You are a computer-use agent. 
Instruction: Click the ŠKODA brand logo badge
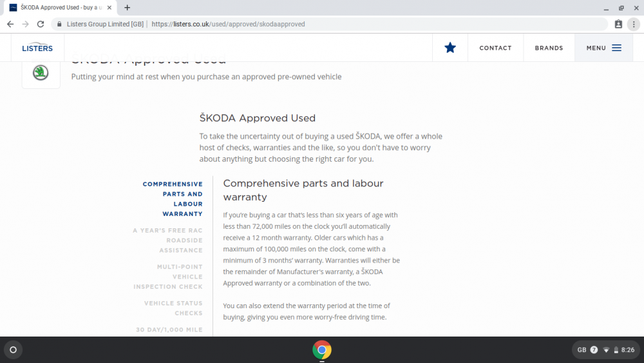click(x=41, y=73)
